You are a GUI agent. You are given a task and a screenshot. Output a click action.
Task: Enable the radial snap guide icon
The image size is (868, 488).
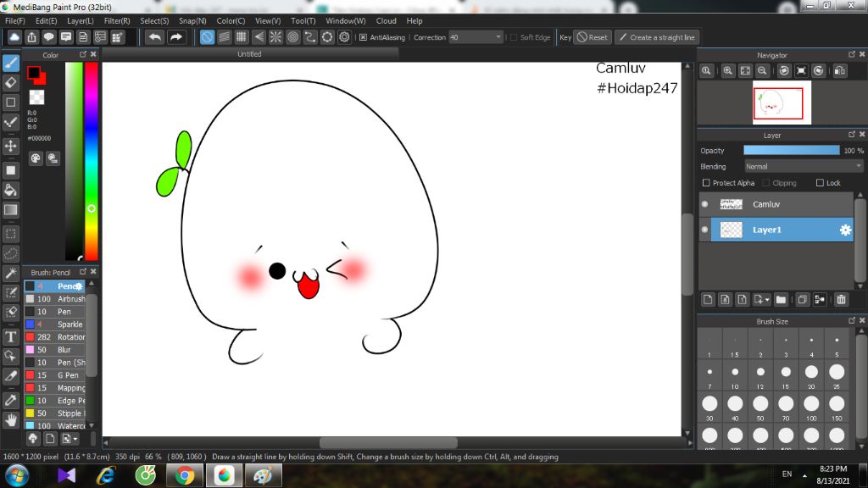click(x=275, y=37)
